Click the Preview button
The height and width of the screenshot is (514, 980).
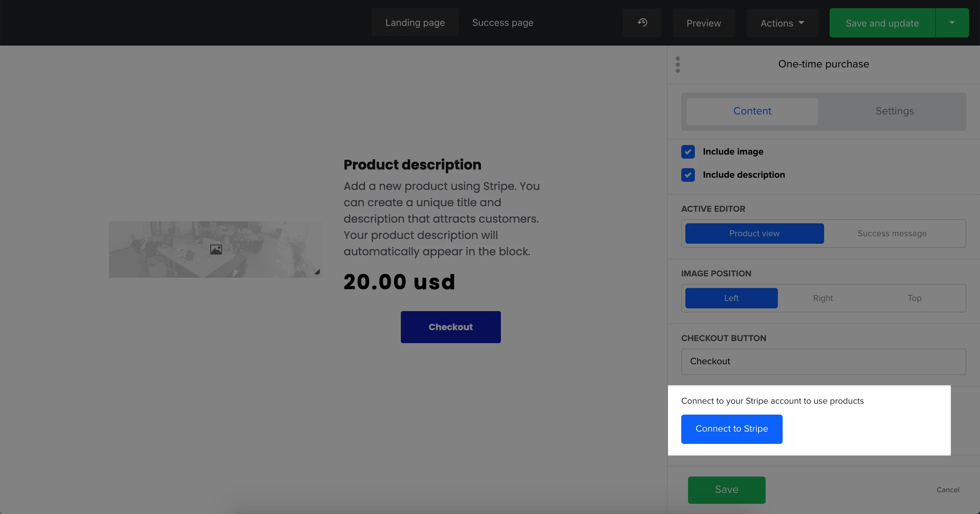click(703, 23)
